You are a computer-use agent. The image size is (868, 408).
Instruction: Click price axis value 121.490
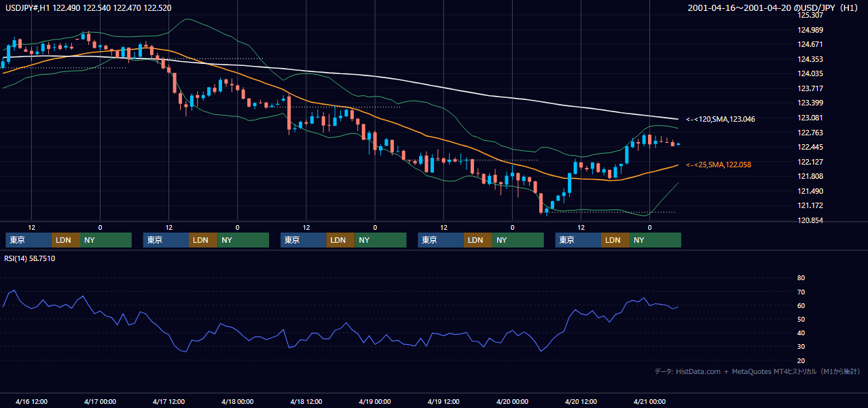tap(810, 191)
